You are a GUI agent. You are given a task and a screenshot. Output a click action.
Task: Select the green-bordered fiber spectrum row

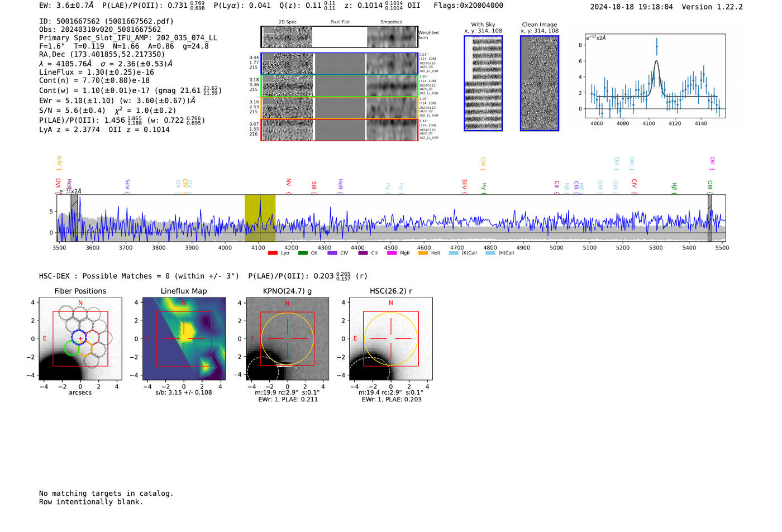pos(339,86)
